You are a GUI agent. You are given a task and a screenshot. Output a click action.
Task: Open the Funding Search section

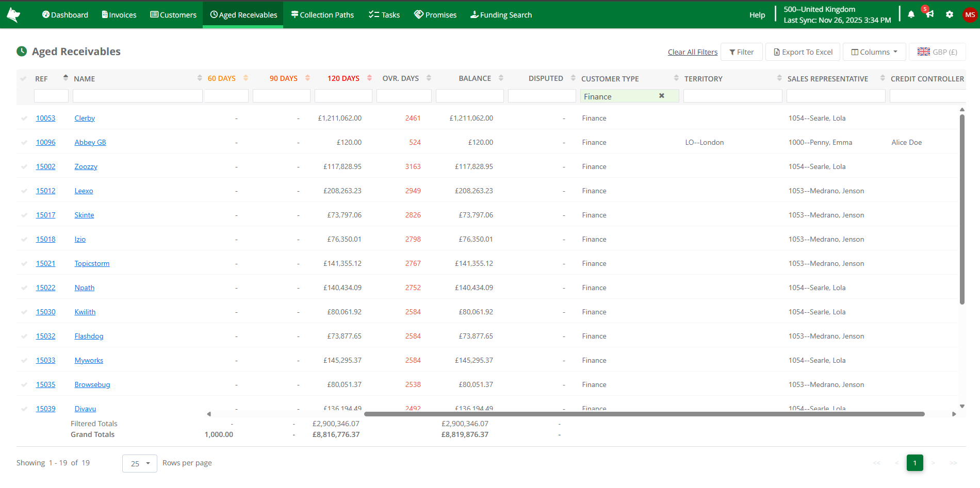click(500, 14)
